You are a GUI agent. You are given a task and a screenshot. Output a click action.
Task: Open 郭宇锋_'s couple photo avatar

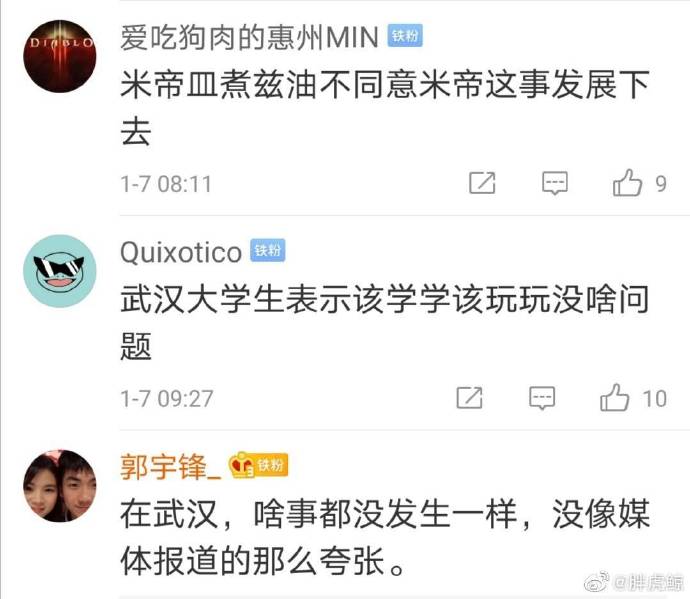(x=59, y=485)
